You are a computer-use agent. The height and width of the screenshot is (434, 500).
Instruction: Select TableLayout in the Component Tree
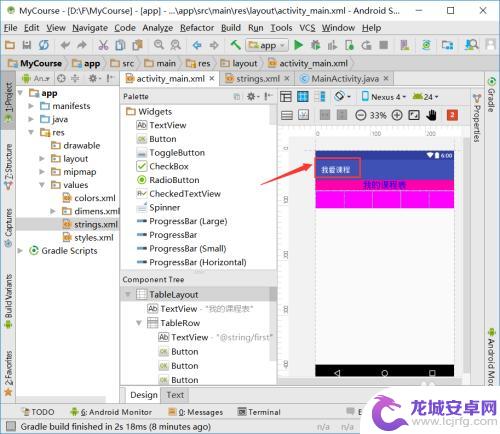(x=198, y=295)
